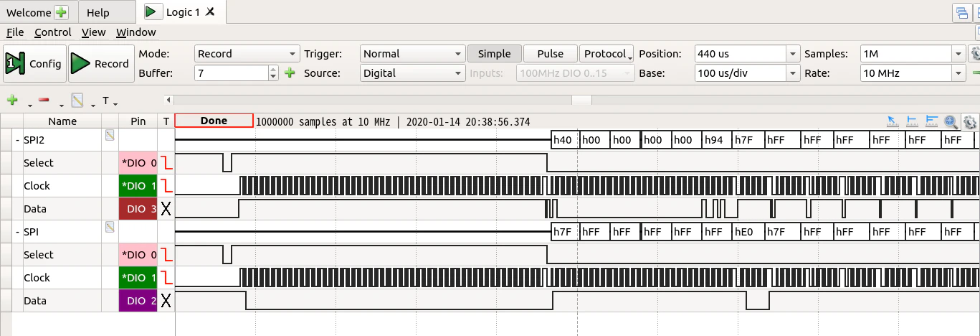The width and height of the screenshot is (980, 336).
Task: Toggle falling edge trigger on SPI2 Select
Action: pos(166,163)
